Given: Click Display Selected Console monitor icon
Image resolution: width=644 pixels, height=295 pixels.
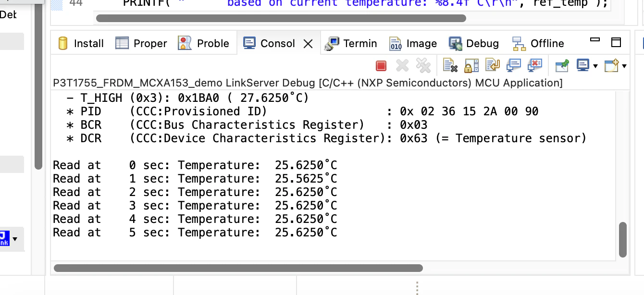Looking at the screenshot, I should tap(582, 66).
